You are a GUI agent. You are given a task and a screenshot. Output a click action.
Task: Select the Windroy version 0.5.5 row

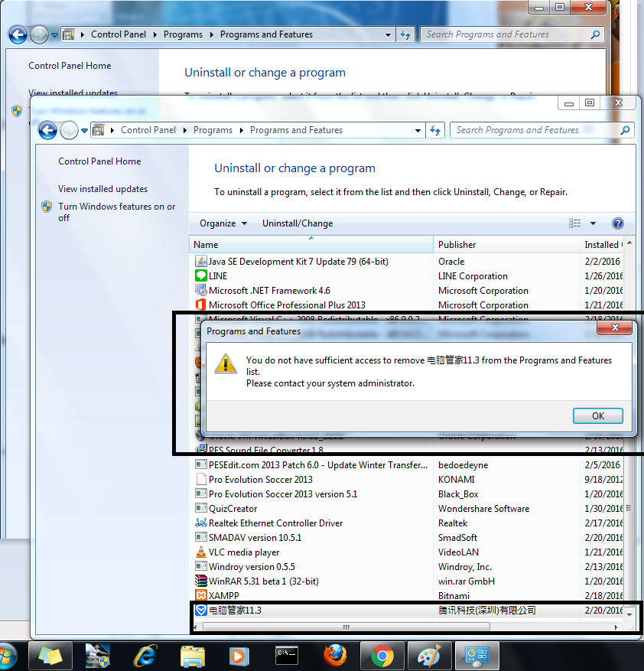[x=406, y=567]
